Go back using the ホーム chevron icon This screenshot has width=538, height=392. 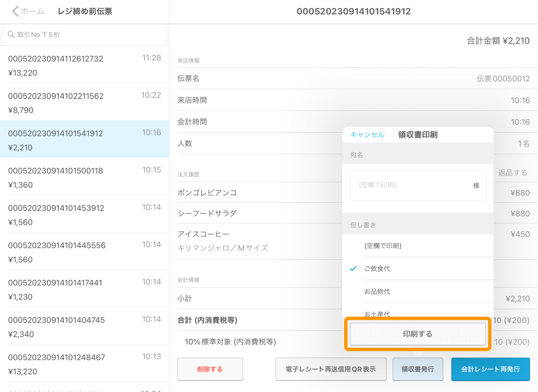[16, 11]
